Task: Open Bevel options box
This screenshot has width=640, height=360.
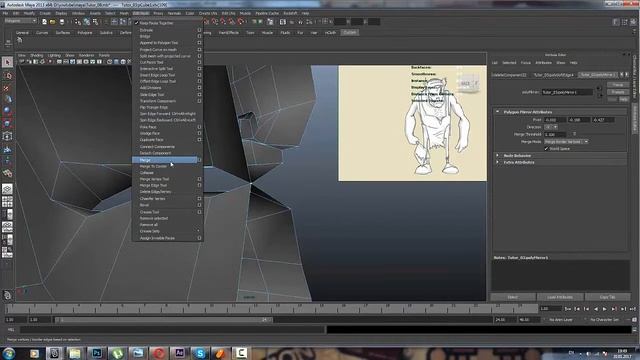Action: (x=199, y=205)
